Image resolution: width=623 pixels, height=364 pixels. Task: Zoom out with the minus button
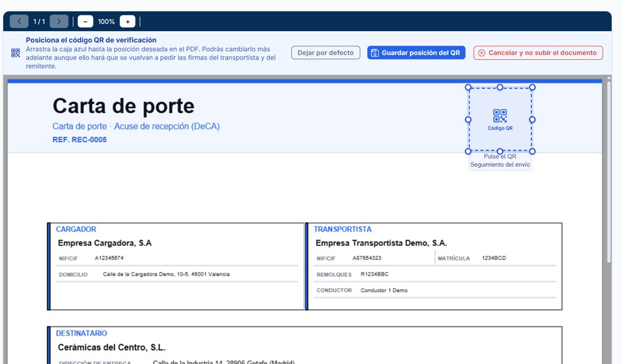(x=86, y=22)
